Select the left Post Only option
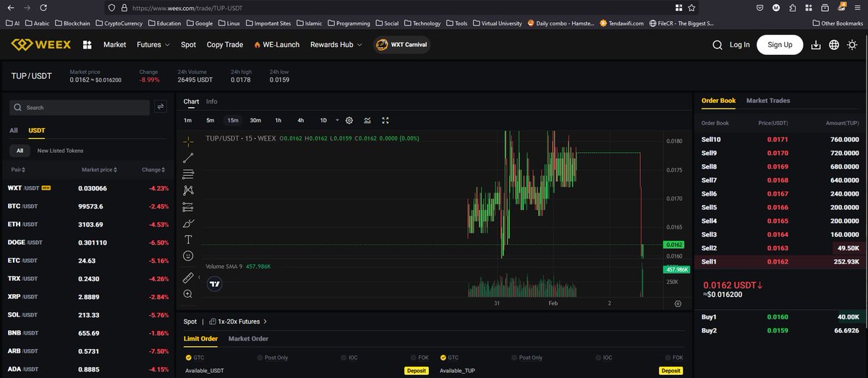This screenshot has height=378, width=868. 271,358
